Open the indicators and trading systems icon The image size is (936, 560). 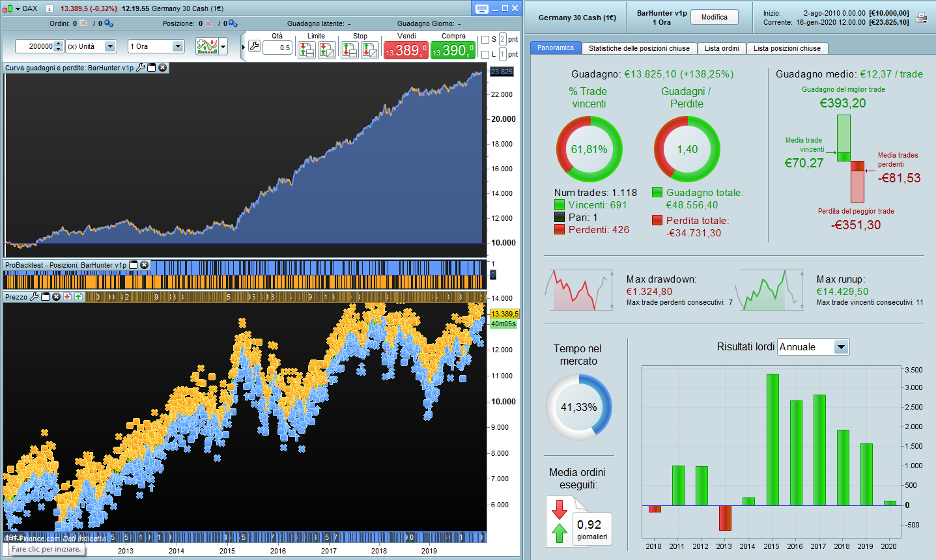pos(207,46)
